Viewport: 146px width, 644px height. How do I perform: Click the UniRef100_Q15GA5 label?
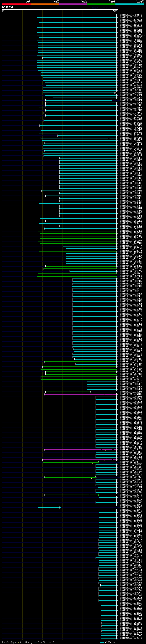click(x=131, y=369)
